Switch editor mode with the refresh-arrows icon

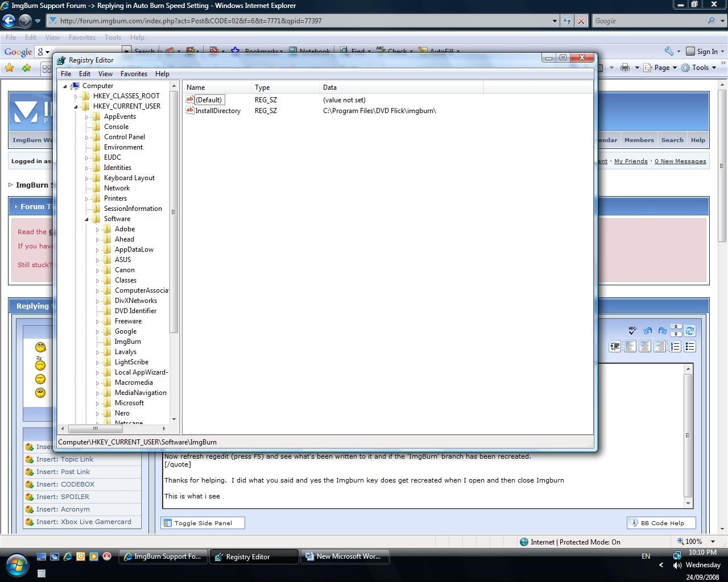[690, 331]
